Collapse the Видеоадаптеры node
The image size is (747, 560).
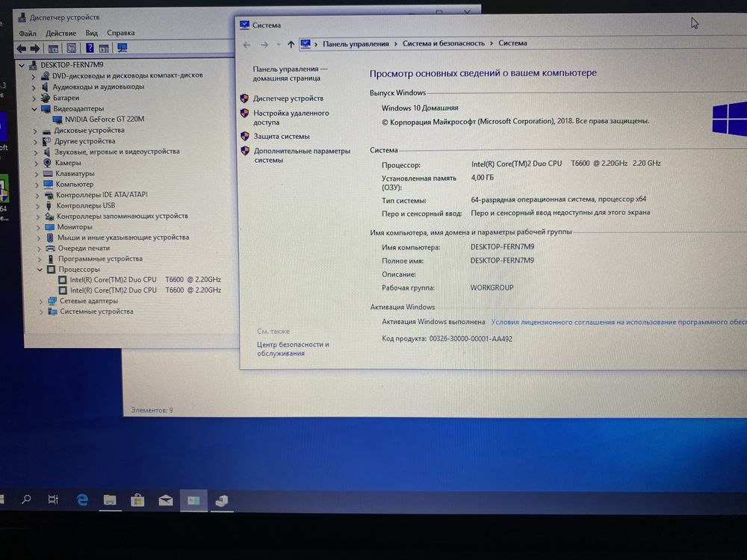point(34,109)
